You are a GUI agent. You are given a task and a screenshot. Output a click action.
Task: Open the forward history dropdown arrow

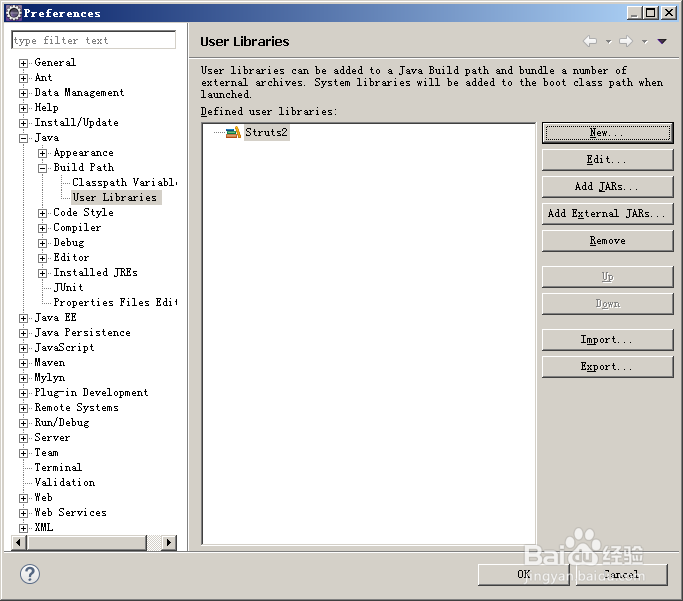pyautogui.click(x=645, y=42)
